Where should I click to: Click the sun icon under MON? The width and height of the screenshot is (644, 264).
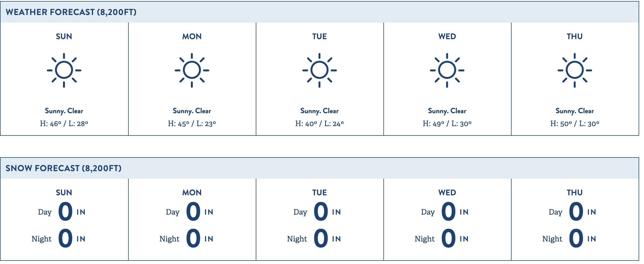[x=192, y=70]
